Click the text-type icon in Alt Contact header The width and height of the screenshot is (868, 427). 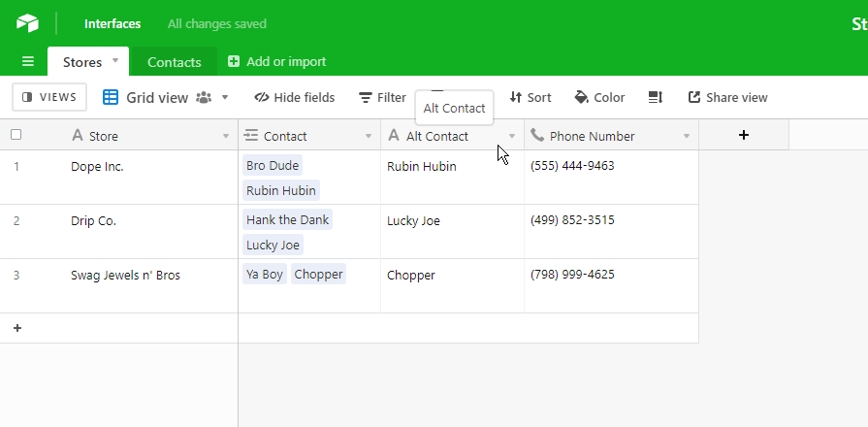pyautogui.click(x=394, y=135)
